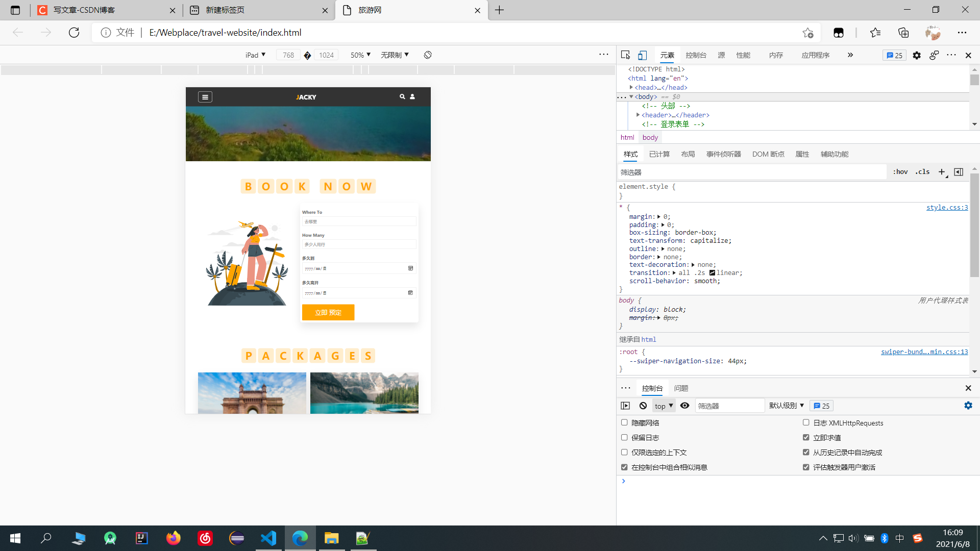Enable the 保留日志 checkbox
Image resolution: width=980 pixels, height=551 pixels.
624,437
